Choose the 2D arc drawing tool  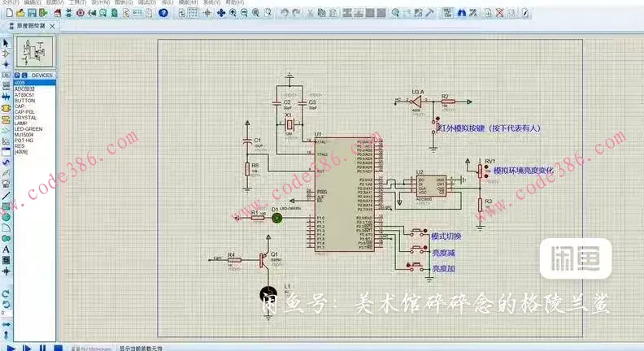[6, 227]
